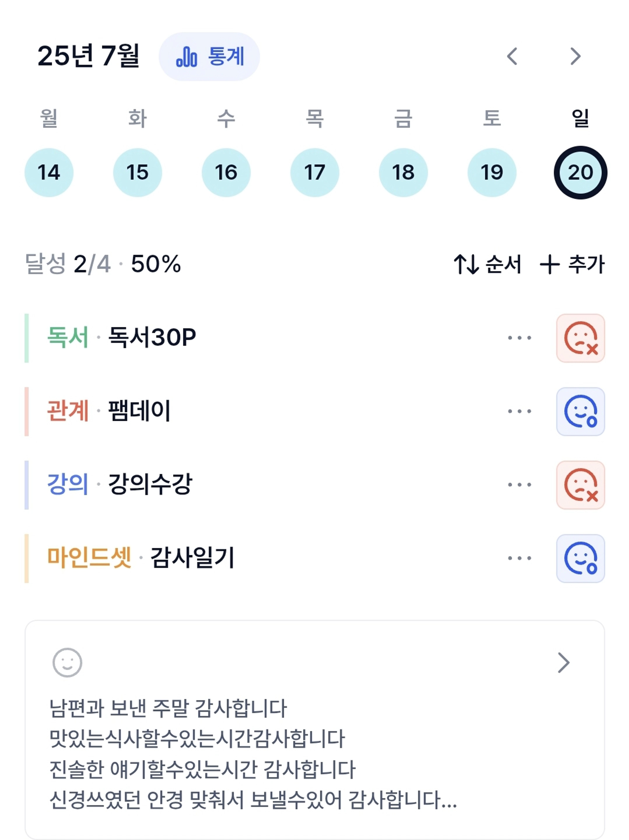Open more options for 감사일기
Image resolution: width=629 pixels, height=840 pixels.
pos(520,558)
